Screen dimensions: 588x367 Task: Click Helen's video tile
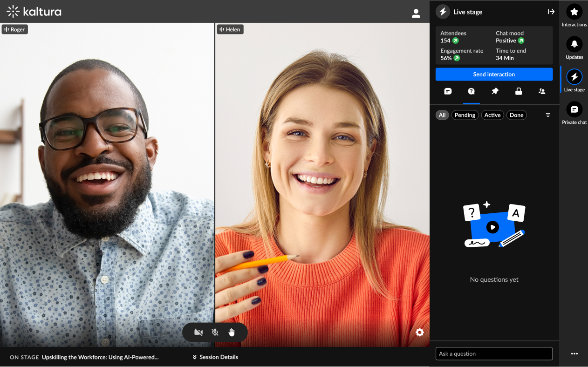(322, 185)
